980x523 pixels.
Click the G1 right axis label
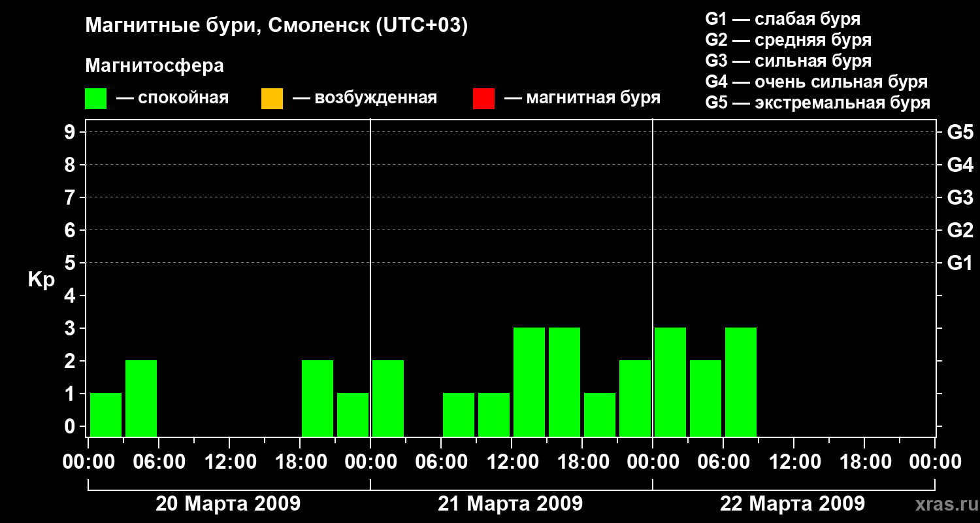pos(960,263)
